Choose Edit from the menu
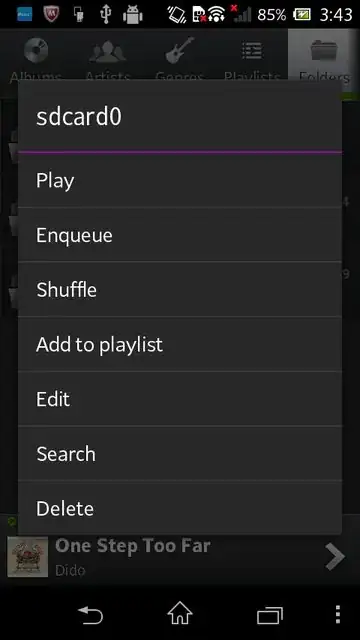This screenshot has width=360, height=640. pos(180,399)
